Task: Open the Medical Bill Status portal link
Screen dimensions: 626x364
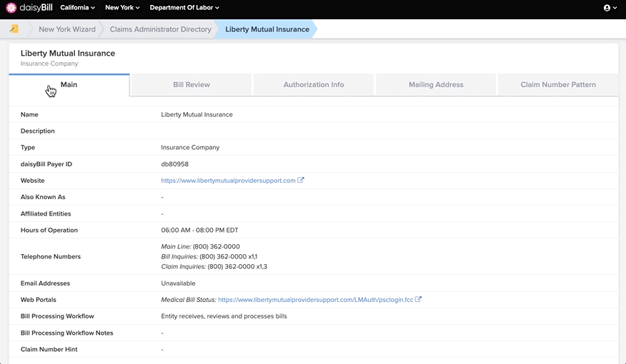Action: [315, 300]
